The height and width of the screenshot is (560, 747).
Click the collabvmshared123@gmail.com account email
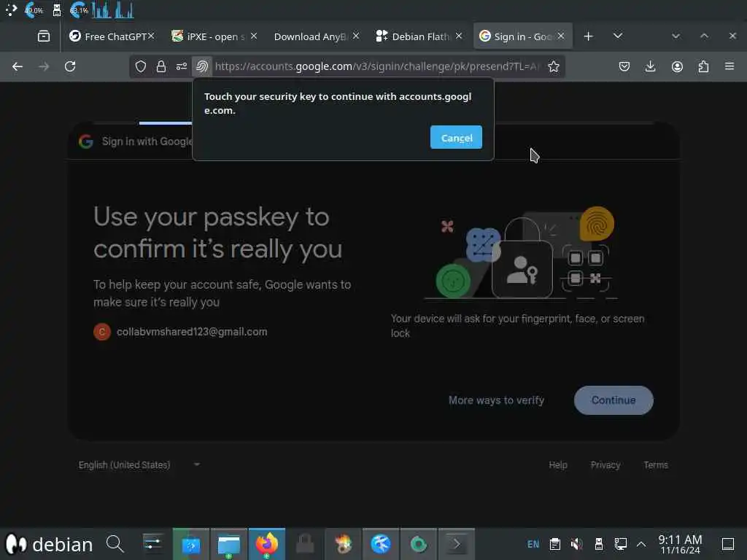[x=192, y=332]
